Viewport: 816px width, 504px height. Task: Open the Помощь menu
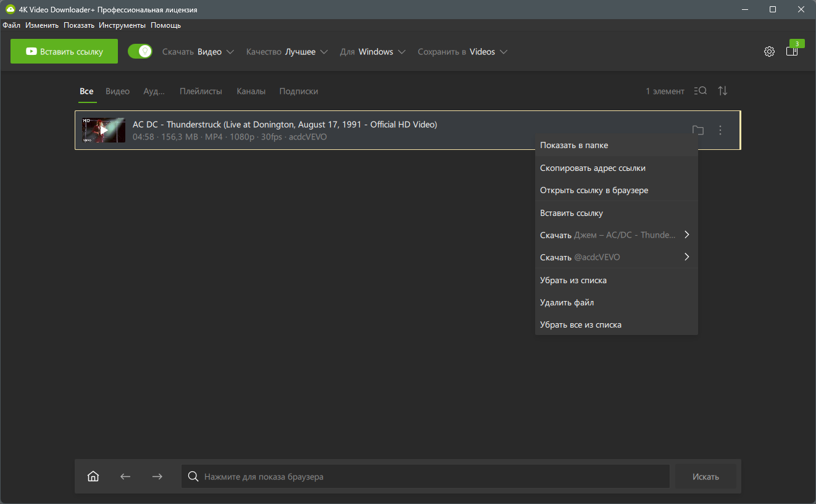pos(165,25)
